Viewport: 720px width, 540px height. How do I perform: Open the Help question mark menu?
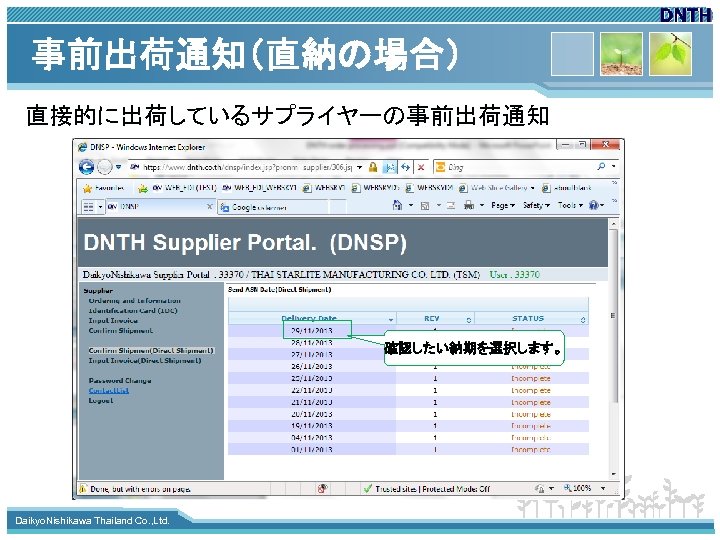(596, 205)
